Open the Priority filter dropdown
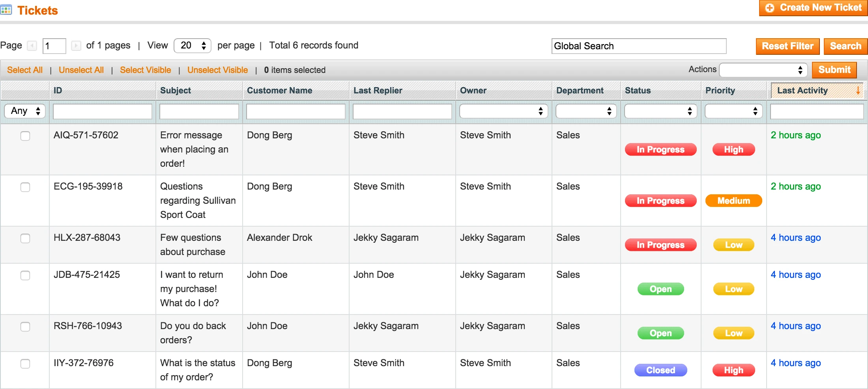This screenshot has height=389, width=868. pyautogui.click(x=733, y=111)
